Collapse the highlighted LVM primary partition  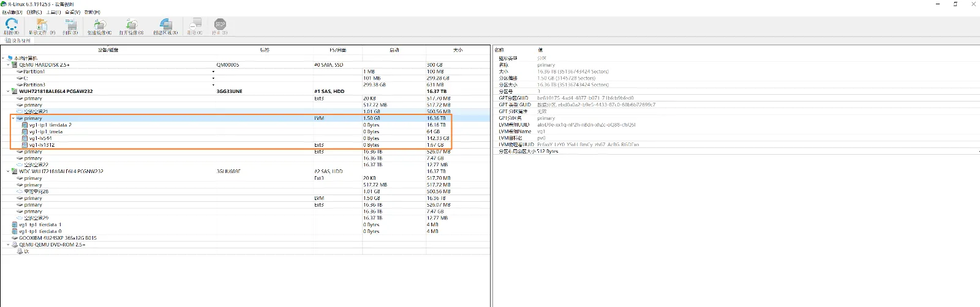(x=13, y=119)
